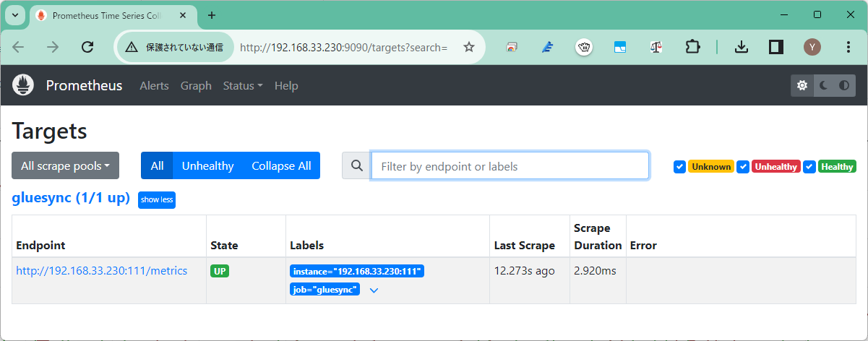Screen dimensions: 868x341
Task: Open the Alerts page
Action: [x=154, y=85]
